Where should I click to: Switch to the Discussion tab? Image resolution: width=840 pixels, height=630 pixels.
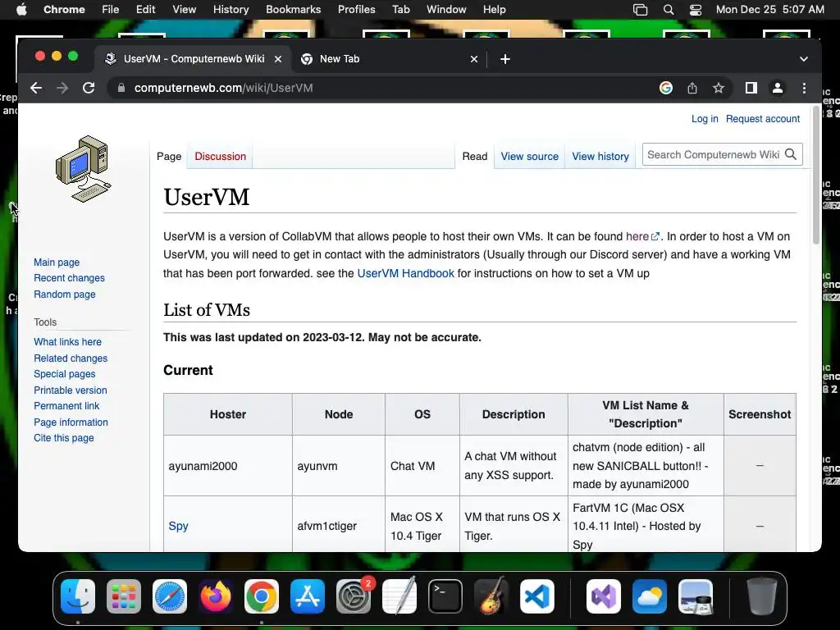click(x=220, y=157)
